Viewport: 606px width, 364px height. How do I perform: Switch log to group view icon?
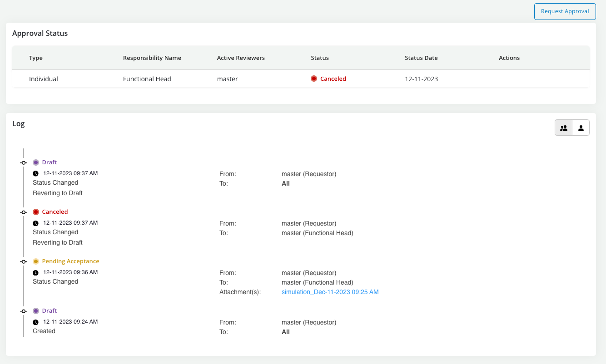click(x=563, y=128)
